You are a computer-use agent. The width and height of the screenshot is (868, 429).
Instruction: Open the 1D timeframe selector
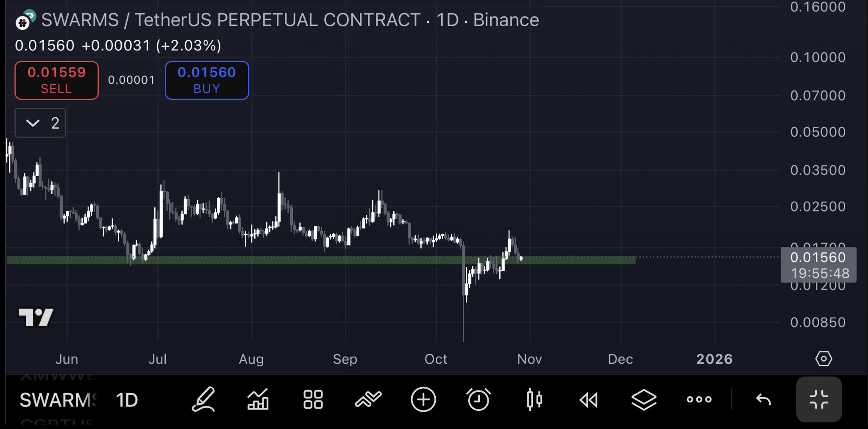click(127, 400)
